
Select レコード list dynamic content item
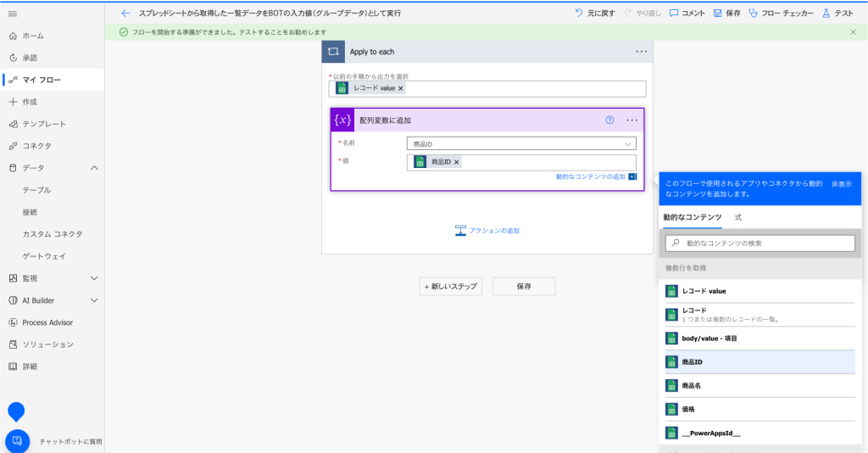click(x=760, y=315)
